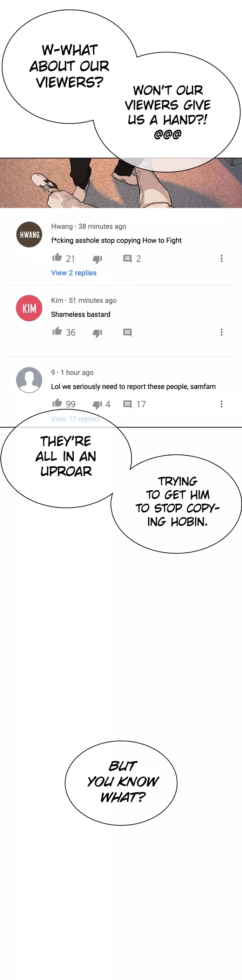Open Hwang's username link

point(62,226)
